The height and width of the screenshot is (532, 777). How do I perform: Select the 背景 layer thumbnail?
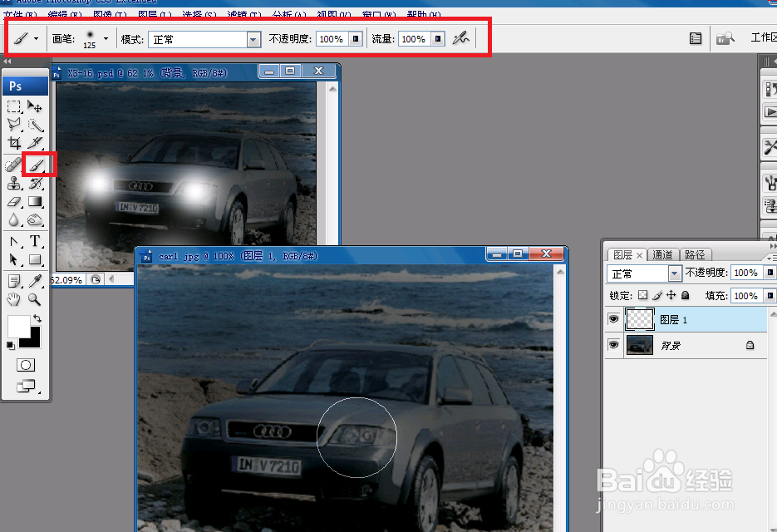coord(639,345)
